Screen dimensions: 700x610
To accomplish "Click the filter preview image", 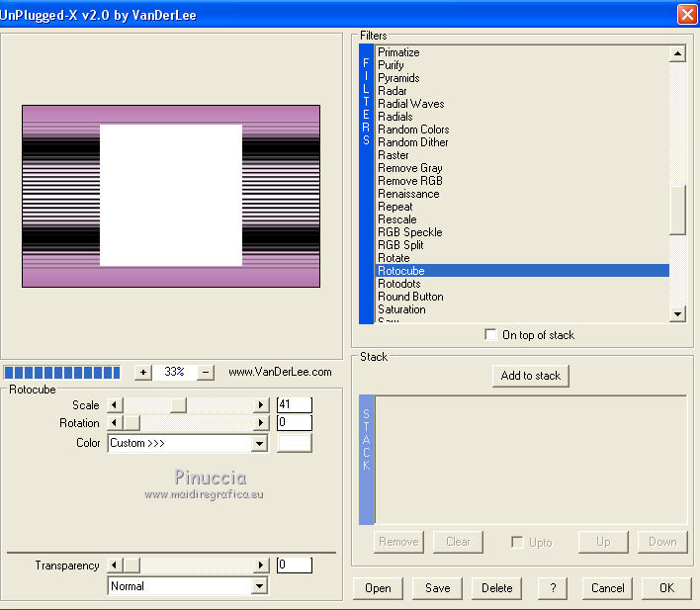I will click(171, 196).
